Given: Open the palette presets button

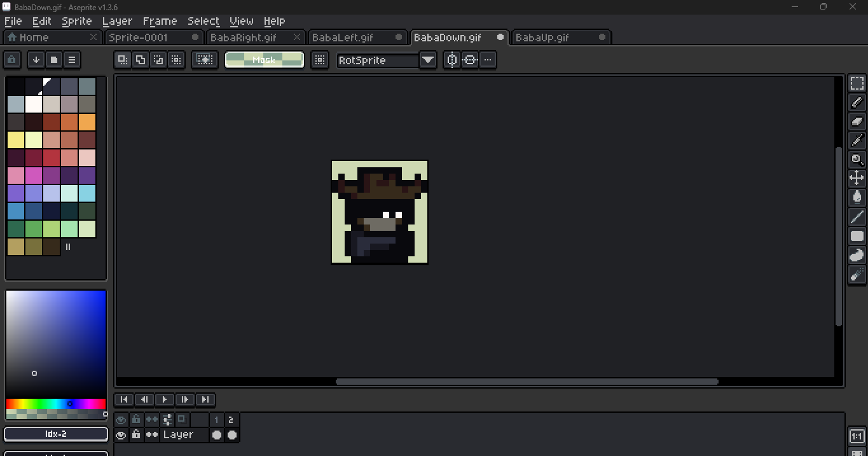Looking at the screenshot, I should point(54,60).
